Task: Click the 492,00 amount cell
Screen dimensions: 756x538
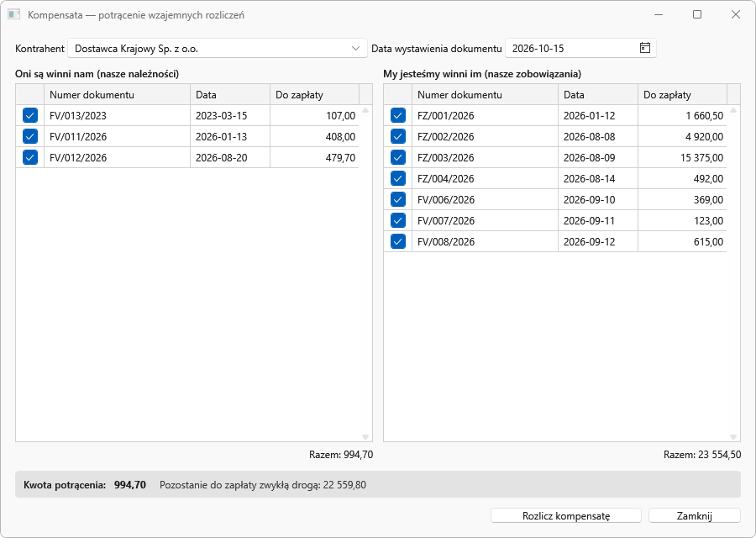Action: (682, 178)
